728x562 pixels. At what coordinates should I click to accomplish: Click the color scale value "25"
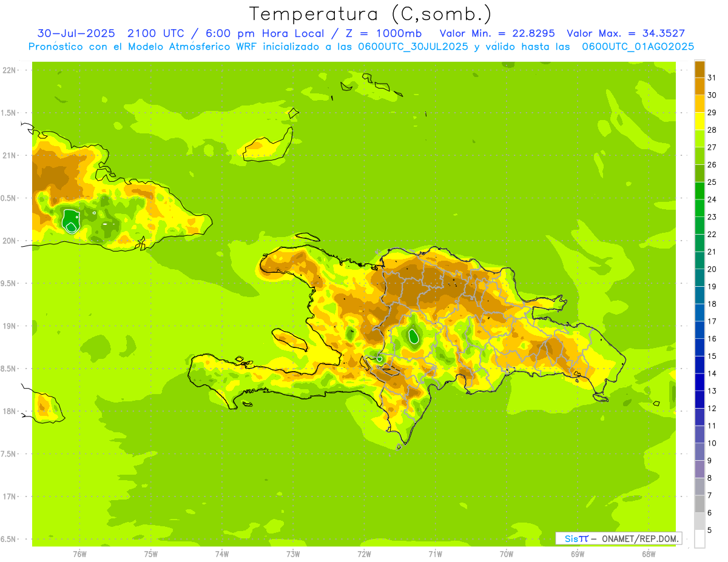pos(712,182)
